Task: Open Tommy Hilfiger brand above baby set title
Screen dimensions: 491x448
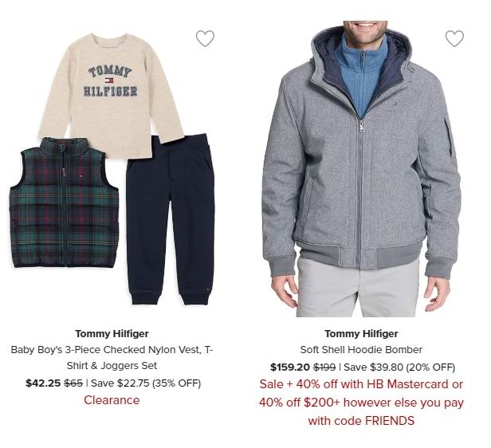Action: [x=112, y=334]
